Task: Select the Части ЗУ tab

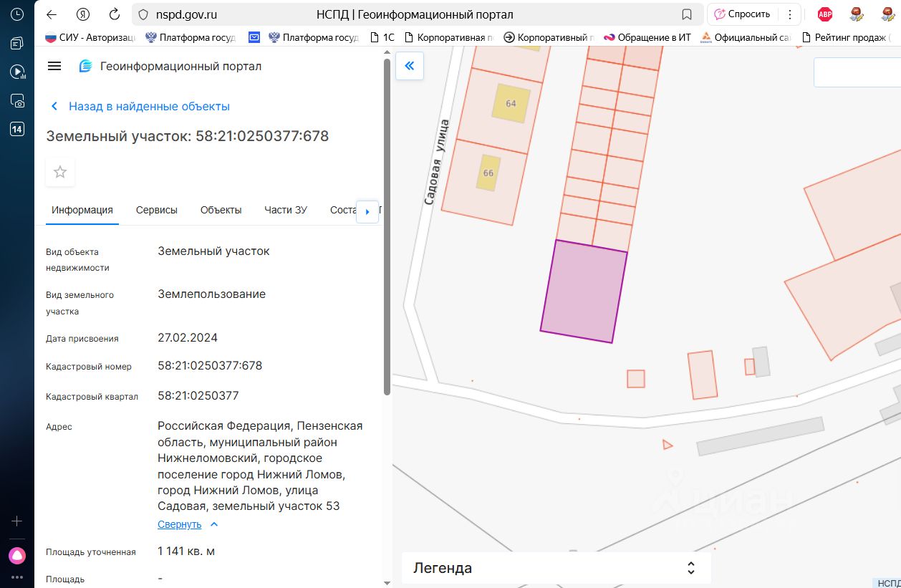Action: [285, 210]
